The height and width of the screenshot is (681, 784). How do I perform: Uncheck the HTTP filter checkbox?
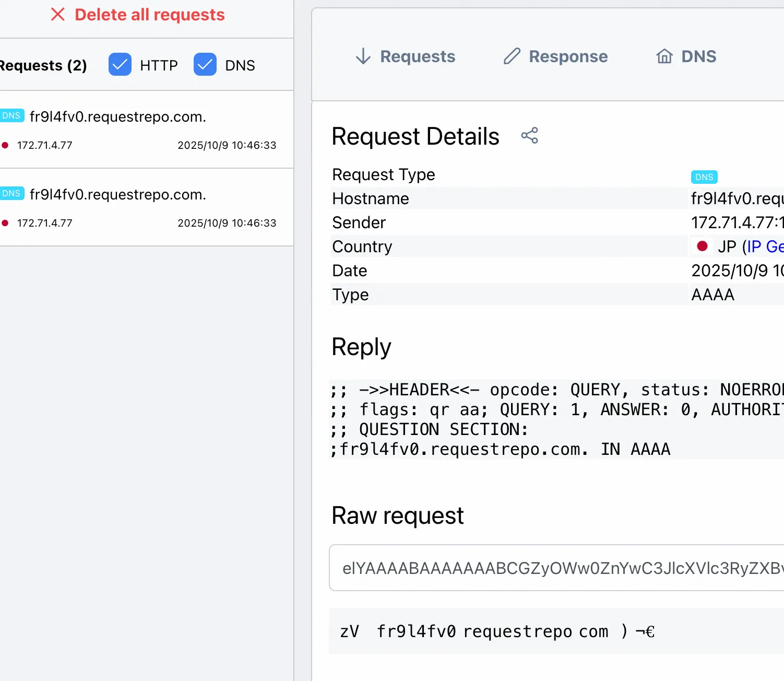[x=120, y=65]
